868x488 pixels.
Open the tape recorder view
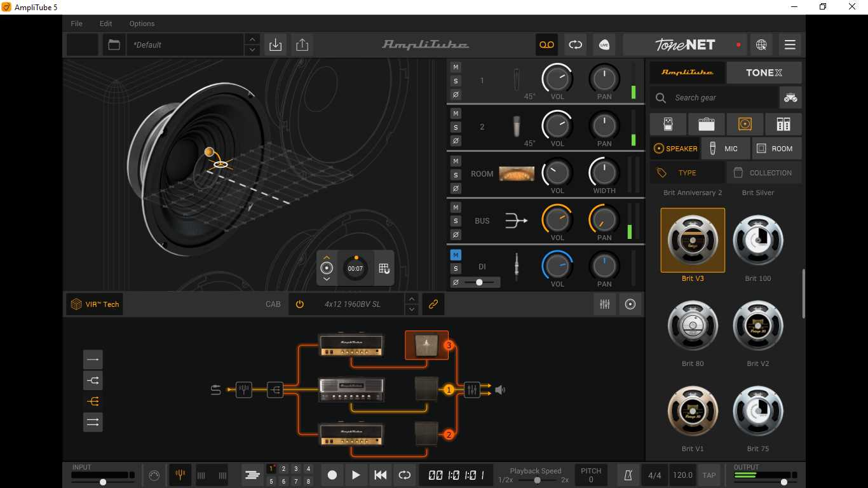[547, 45]
